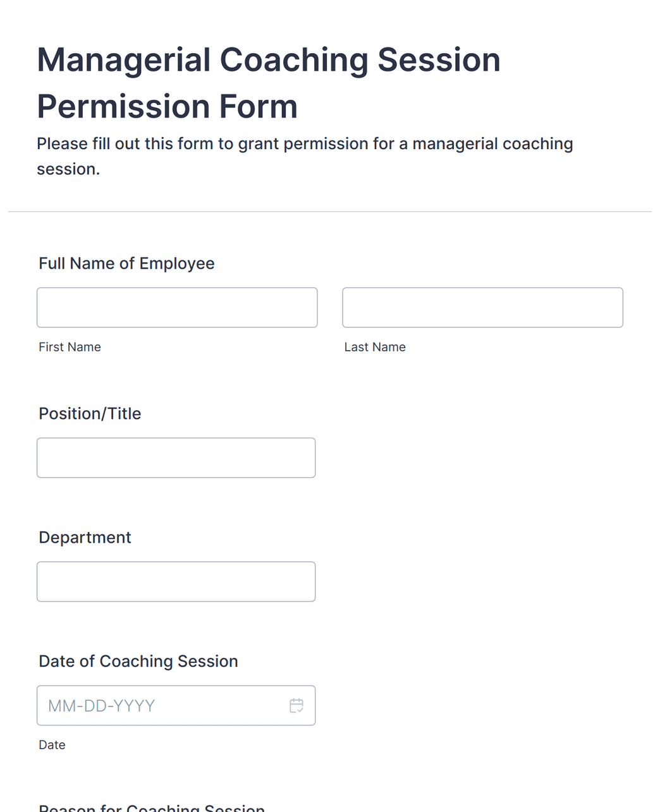Click into the Position/Title text field
Screen dimensions: 660x812
[176, 458]
